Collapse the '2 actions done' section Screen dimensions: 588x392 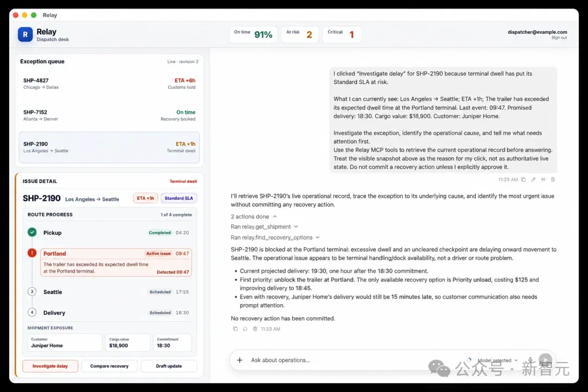[254, 217]
